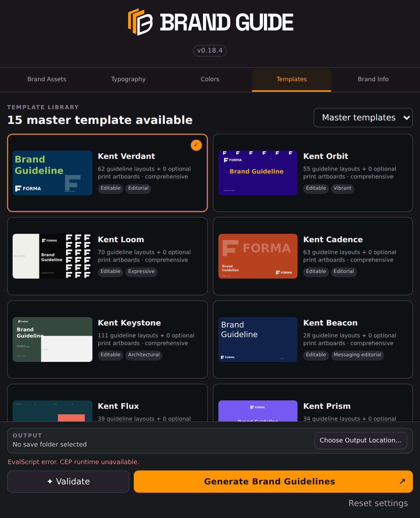Click the Kent Orbit title

(x=326, y=156)
